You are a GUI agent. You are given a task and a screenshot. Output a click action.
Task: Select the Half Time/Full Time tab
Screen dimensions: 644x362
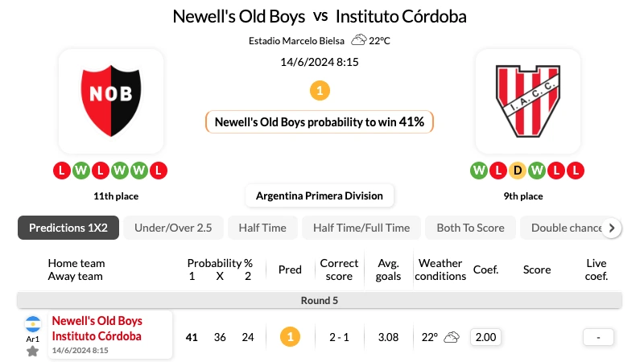pos(361,228)
